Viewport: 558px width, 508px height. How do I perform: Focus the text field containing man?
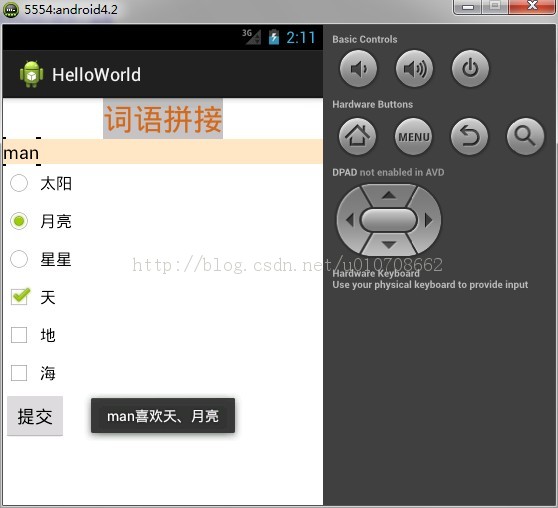[x=163, y=152]
